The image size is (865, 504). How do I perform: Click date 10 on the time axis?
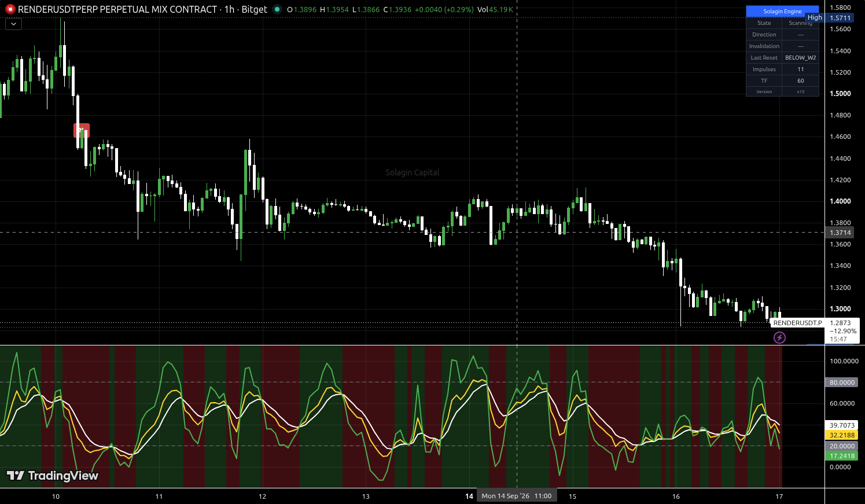click(56, 496)
